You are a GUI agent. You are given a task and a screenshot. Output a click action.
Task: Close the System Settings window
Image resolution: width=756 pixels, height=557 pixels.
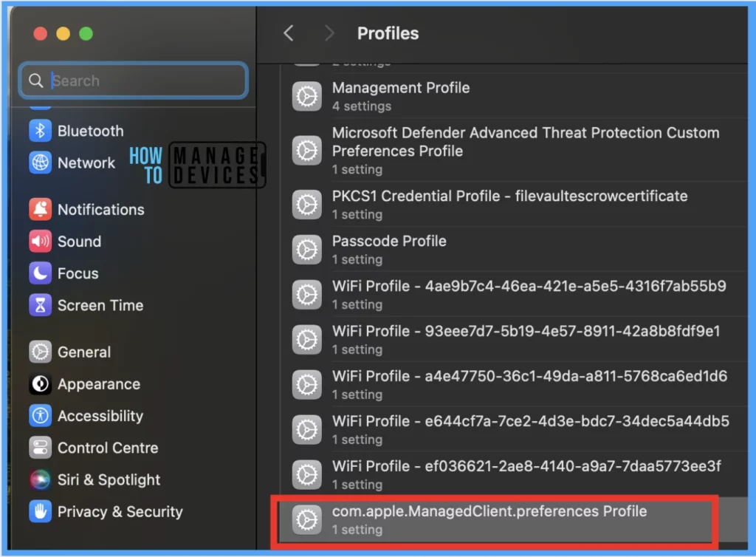pyautogui.click(x=40, y=34)
